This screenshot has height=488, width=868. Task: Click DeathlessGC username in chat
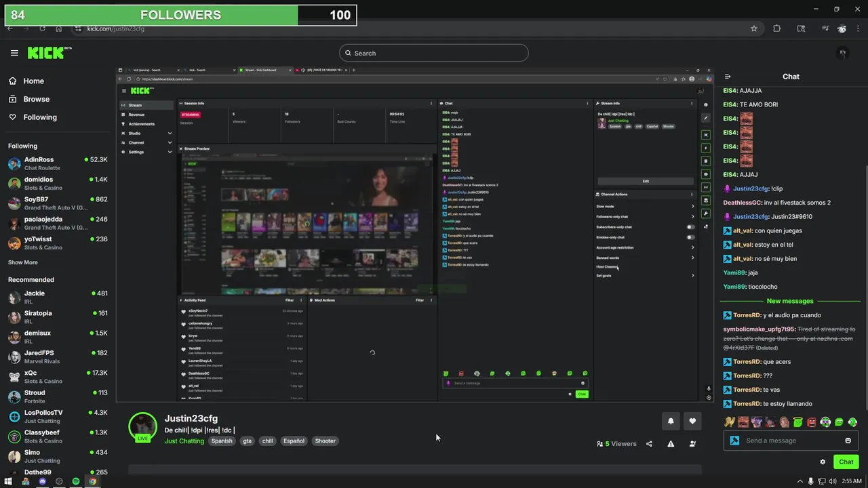(743, 203)
